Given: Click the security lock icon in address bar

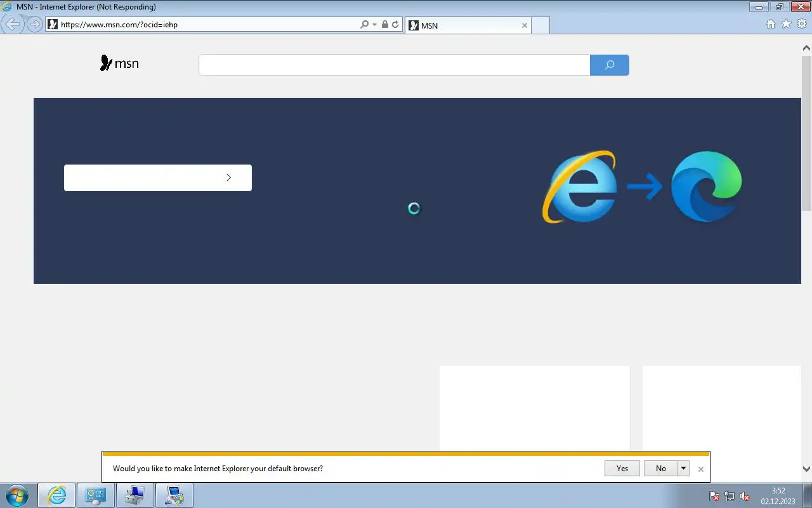Looking at the screenshot, I should [385, 25].
